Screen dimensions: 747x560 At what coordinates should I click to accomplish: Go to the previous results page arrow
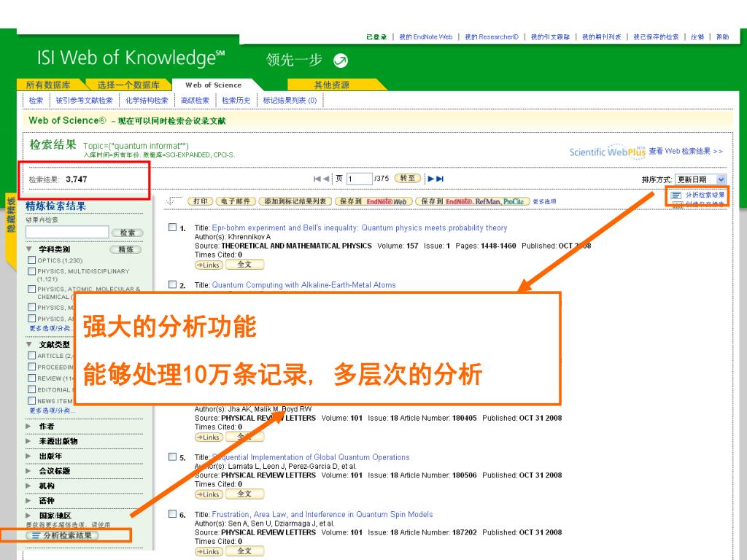[326, 179]
